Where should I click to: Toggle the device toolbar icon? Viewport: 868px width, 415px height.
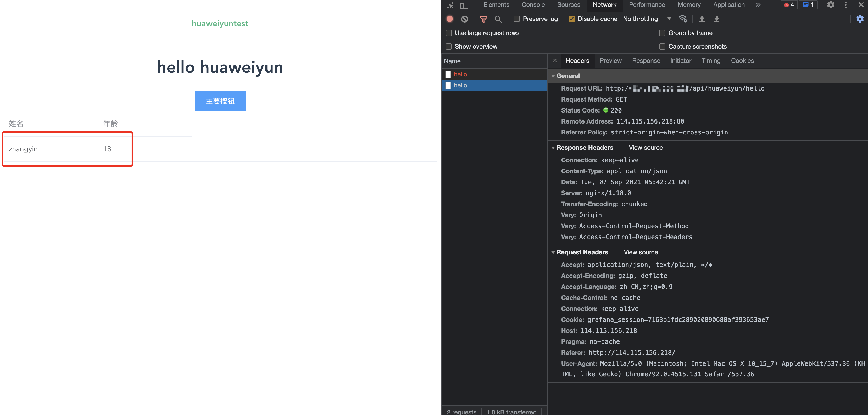[464, 5]
